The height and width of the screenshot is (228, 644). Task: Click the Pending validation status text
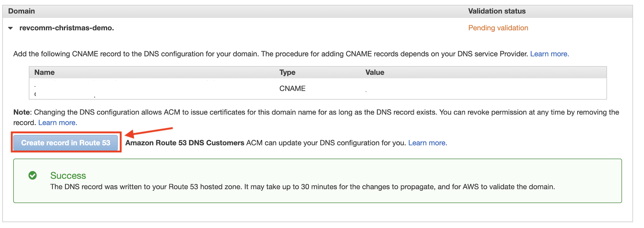[x=498, y=28]
